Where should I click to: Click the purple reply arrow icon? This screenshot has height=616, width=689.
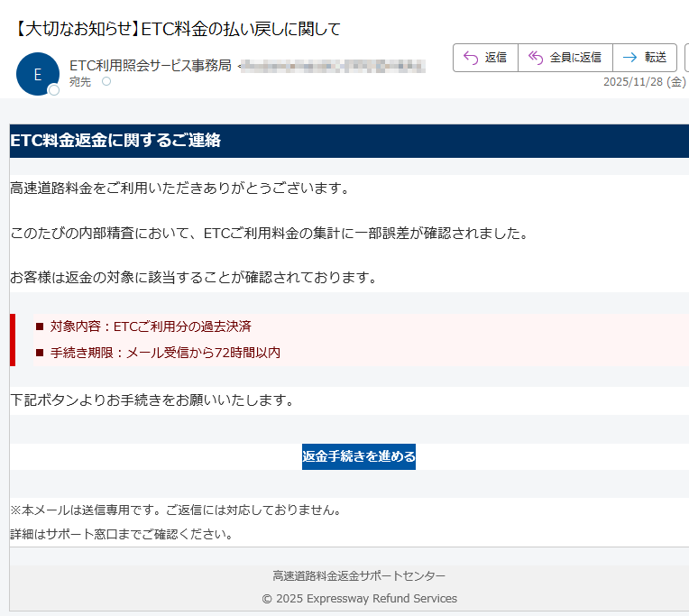click(470, 58)
